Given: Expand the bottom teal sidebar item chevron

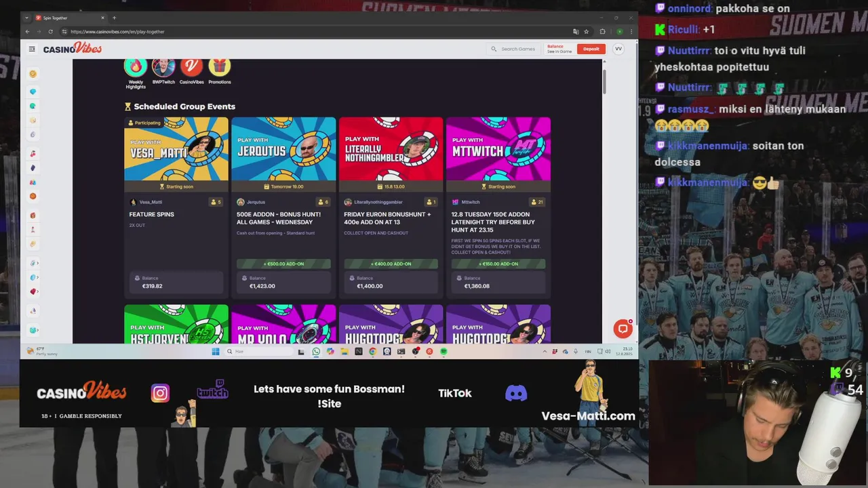Looking at the screenshot, I should click(37, 330).
